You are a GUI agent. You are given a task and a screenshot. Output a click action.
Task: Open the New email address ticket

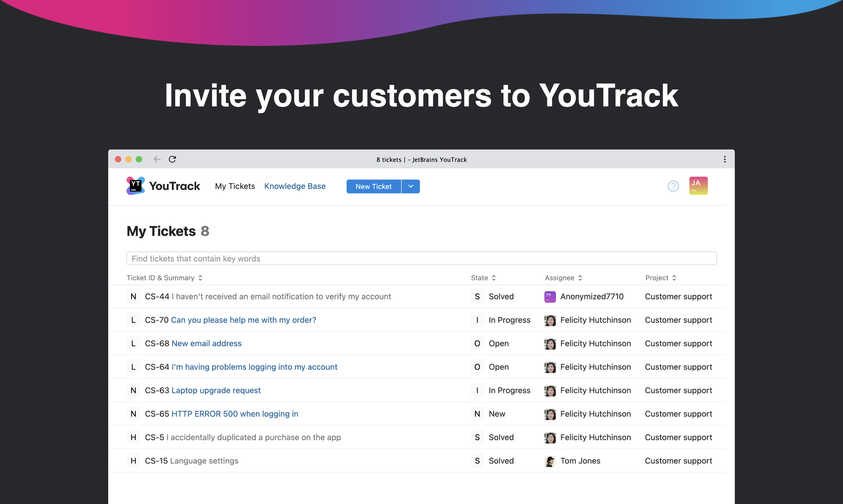pyautogui.click(x=206, y=344)
